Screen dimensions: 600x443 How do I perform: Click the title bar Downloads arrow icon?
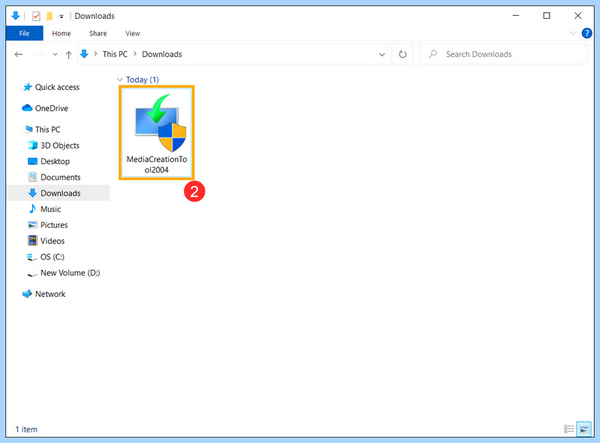click(16, 16)
